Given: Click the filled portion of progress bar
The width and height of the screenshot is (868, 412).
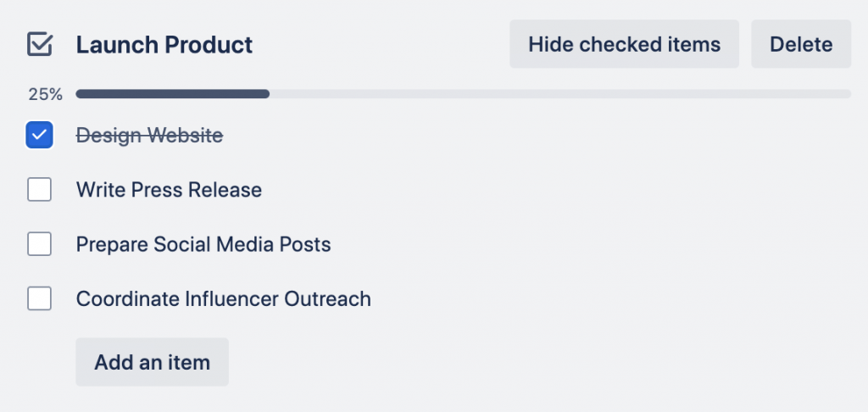Looking at the screenshot, I should pos(173,94).
